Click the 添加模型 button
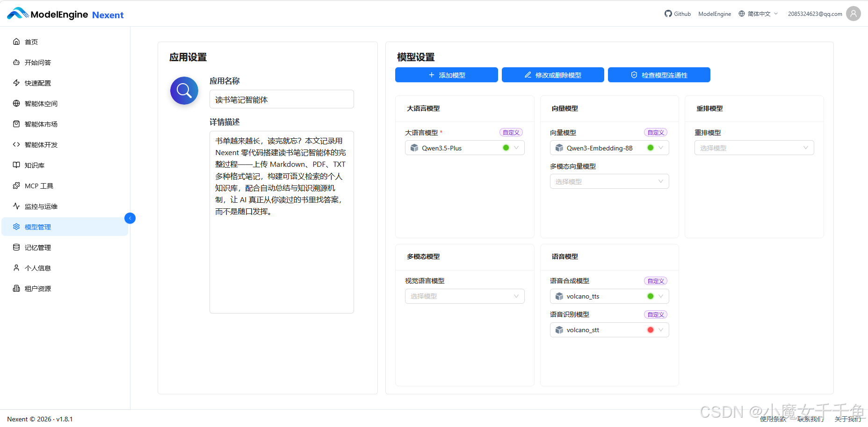Viewport: 868px width, 427px height. click(447, 75)
